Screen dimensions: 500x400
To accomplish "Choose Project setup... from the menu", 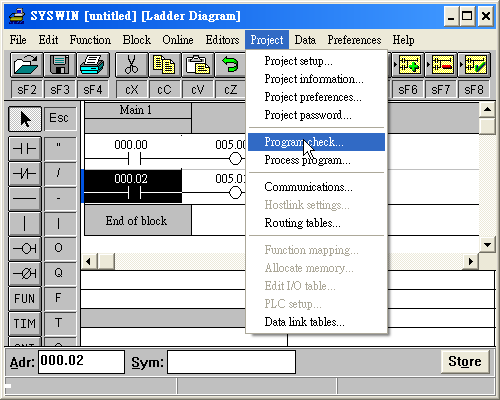I will (317, 61).
